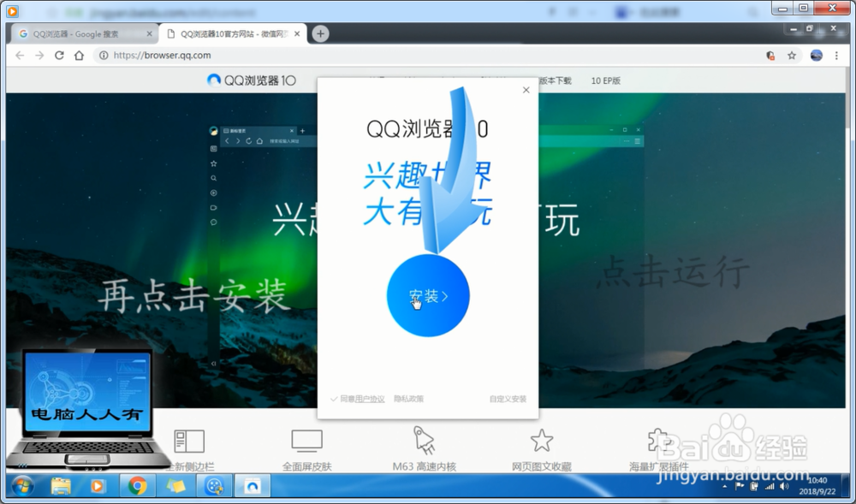
Task: Open the 用户协议 agreement link
Action: (370, 399)
